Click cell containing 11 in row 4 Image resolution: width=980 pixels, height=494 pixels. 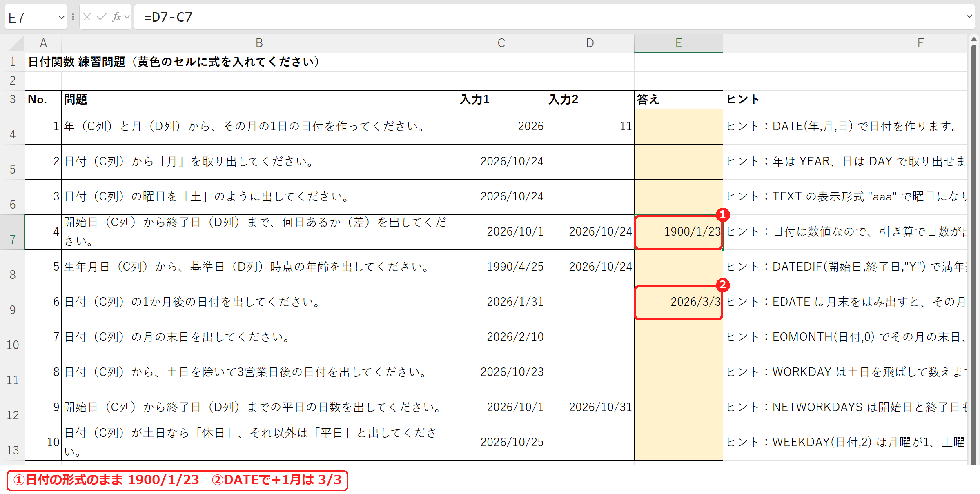(x=590, y=127)
